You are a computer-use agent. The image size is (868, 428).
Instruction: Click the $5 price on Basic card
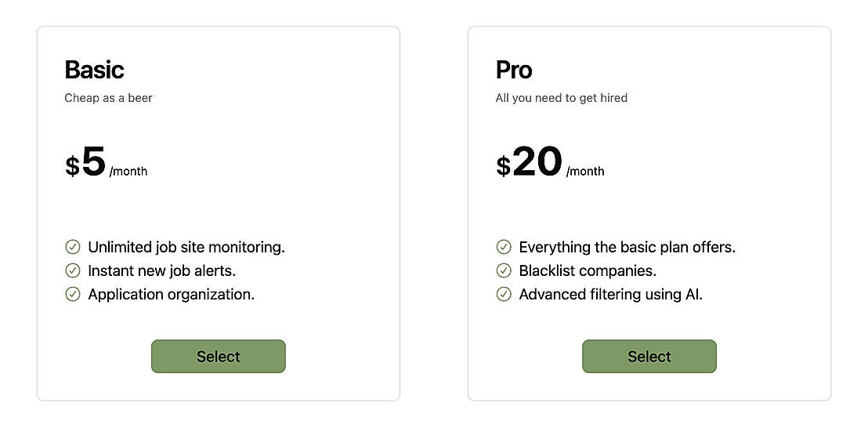85,162
